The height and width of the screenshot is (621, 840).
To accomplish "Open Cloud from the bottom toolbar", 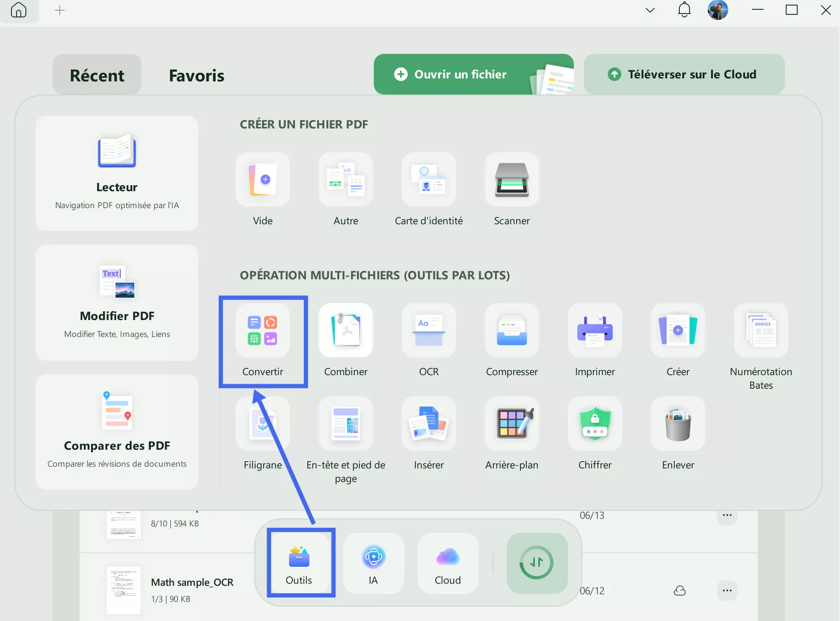I will (448, 563).
